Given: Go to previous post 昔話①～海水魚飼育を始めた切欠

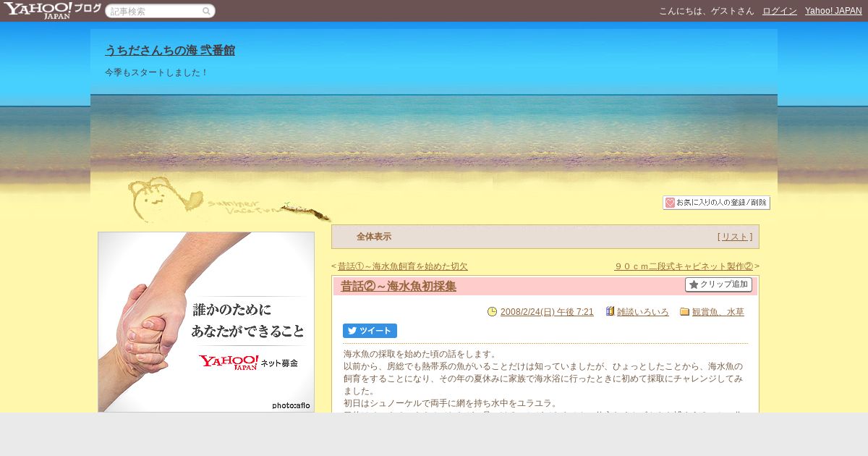Looking at the screenshot, I should pyautogui.click(x=403, y=266).
